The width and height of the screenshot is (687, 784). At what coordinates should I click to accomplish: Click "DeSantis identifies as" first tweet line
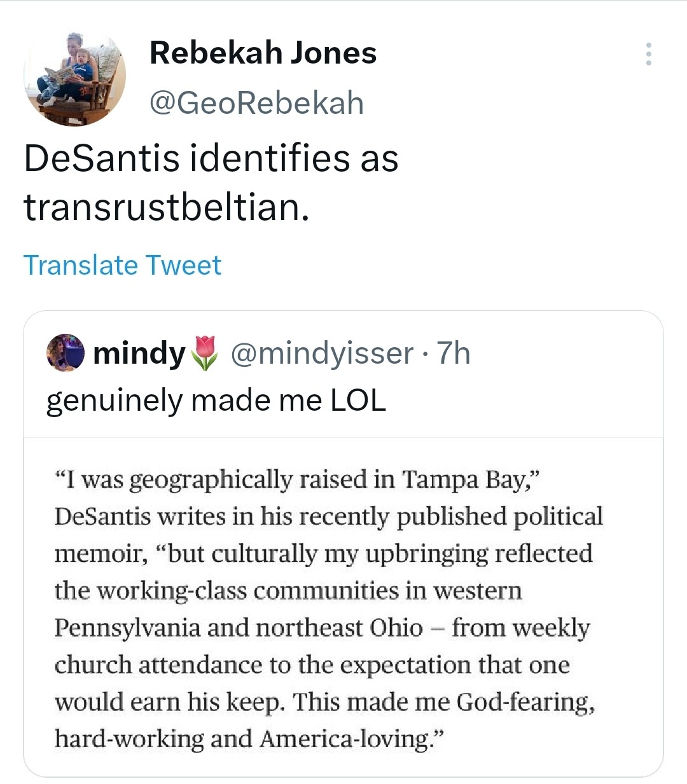pos(211,158)
